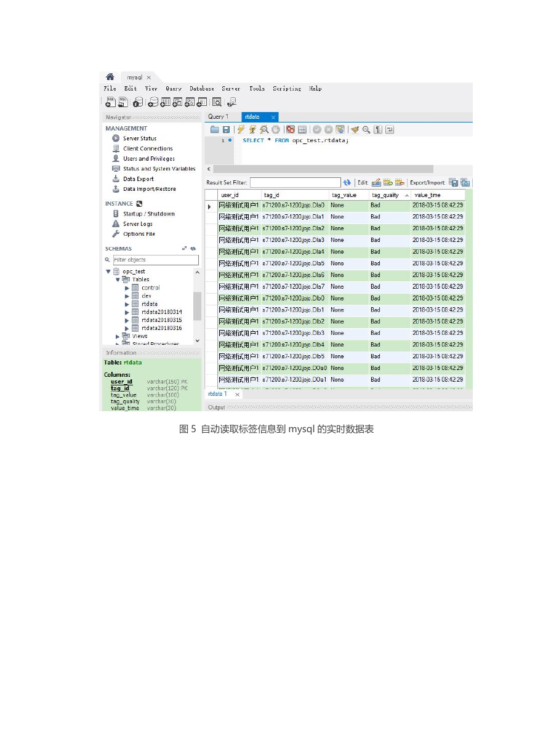Open script file folder icon in editor
The image size is (535, 756).
pos(214,129)
